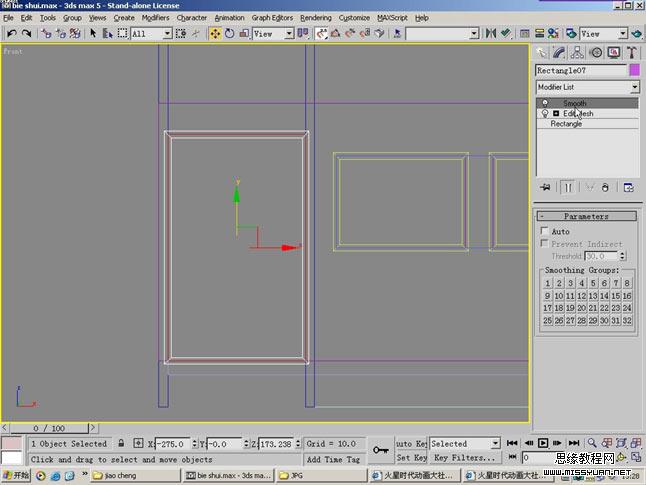Open the Display command panel tab
The width and height of the screenshot is (646, 485).
pyautogui.click(x=614, y=52)
